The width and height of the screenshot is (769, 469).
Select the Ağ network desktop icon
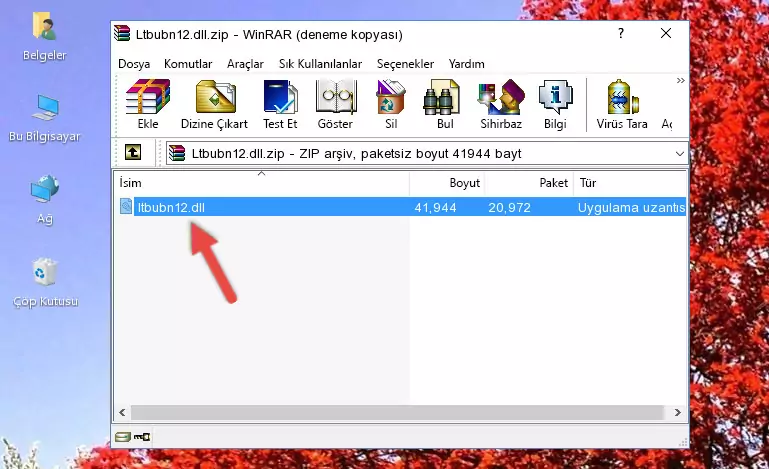coord(45,200)
